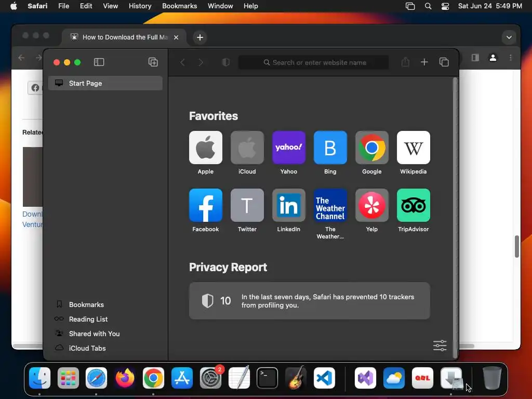Open the Facebook favorite
Screen dimensions: 532x399
206,205
